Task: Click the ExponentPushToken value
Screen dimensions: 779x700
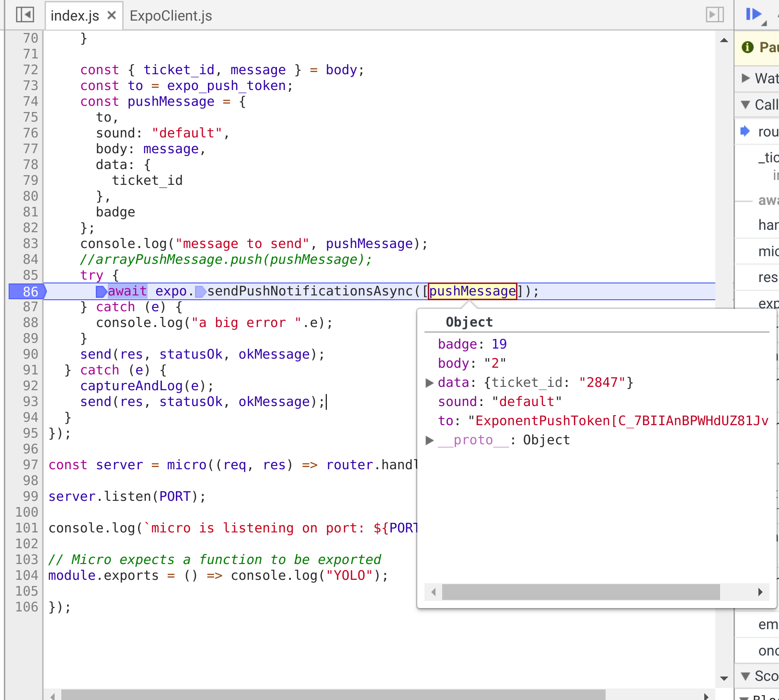Action: pyautogui.click(x=618, y=421)
